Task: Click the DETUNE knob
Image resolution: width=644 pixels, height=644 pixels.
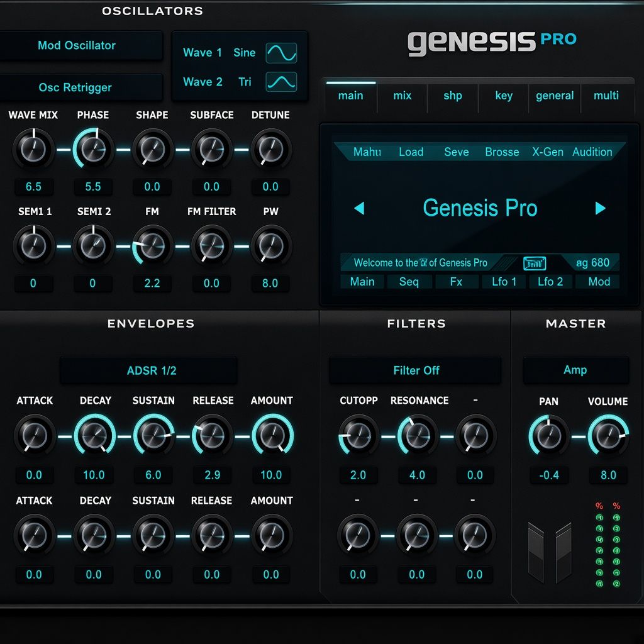Action: pos(270,149)
